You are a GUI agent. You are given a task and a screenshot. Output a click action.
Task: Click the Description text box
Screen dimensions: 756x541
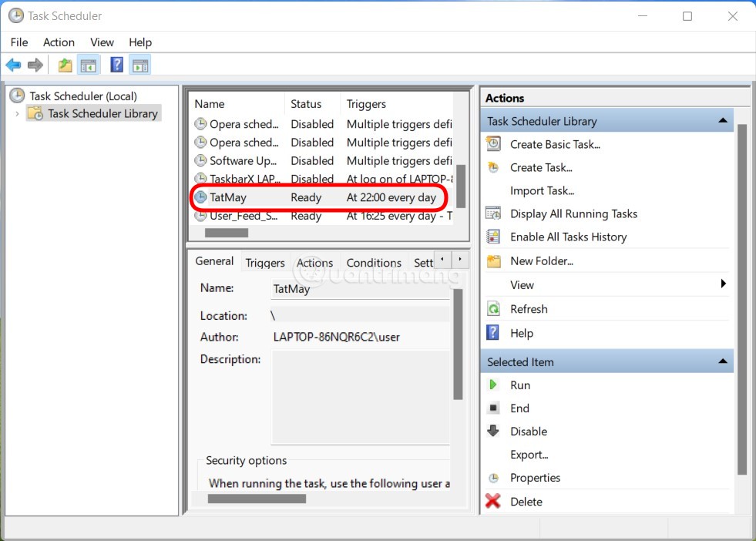361,397
